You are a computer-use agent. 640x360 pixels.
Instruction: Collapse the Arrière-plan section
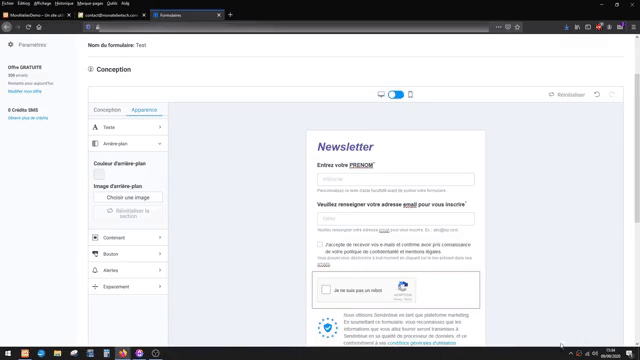point(160,144)
